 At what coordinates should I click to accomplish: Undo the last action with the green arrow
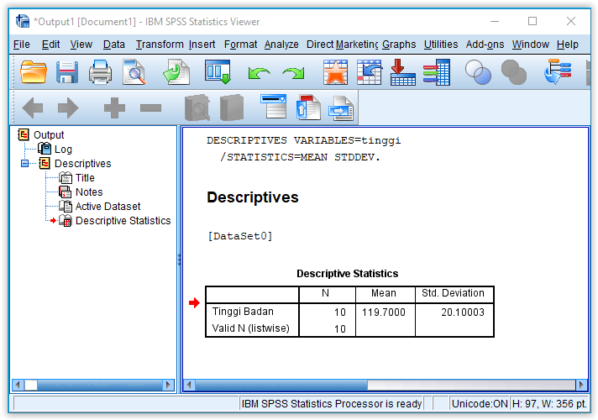click(x=259, y=72)
